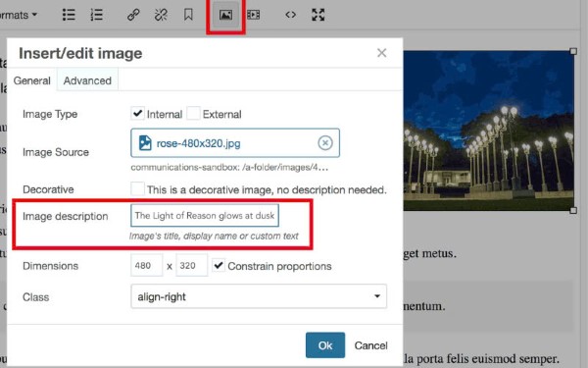
Task: Open the source code view icon
Action: (x=291, y=15)
